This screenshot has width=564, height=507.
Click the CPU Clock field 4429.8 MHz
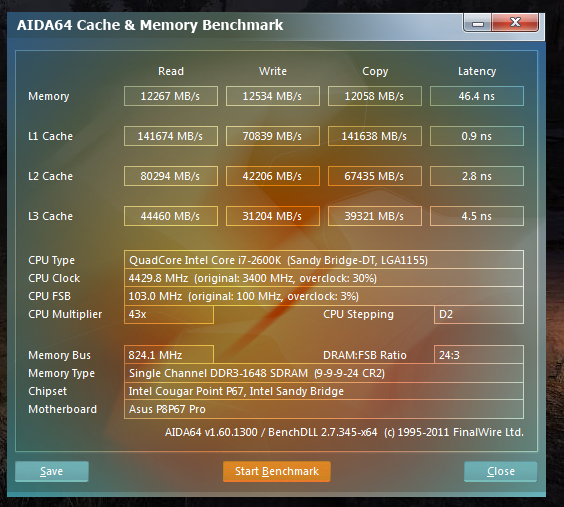point(324,278)
